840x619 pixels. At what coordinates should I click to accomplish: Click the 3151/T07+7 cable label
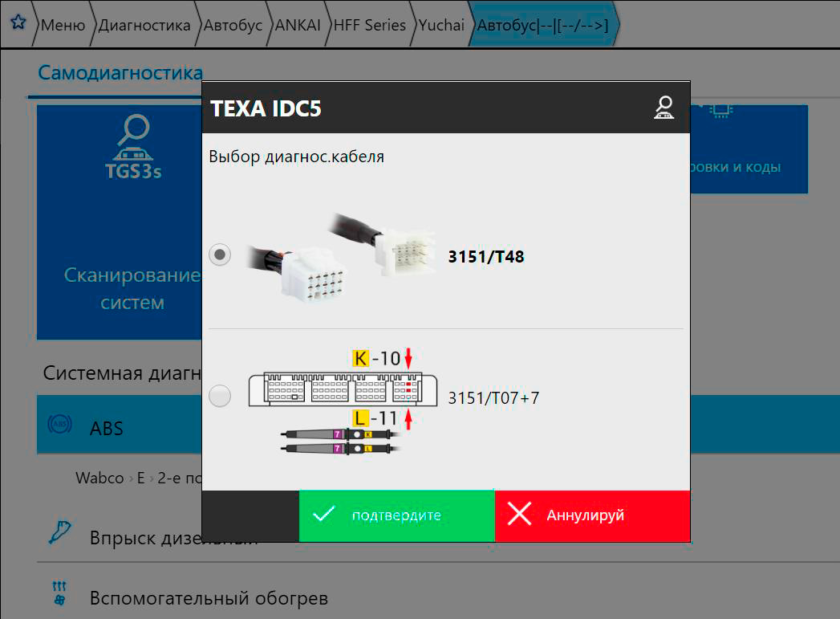[493, 398]
